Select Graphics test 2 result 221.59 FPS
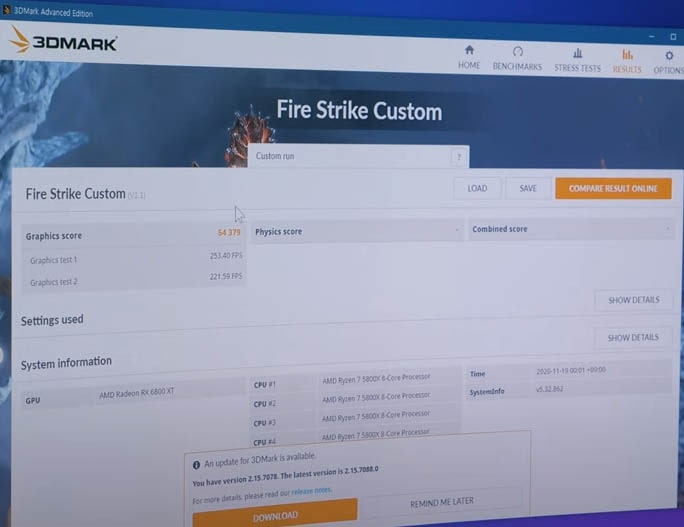The width and height of the screenshot is (684, 527). 226,276
